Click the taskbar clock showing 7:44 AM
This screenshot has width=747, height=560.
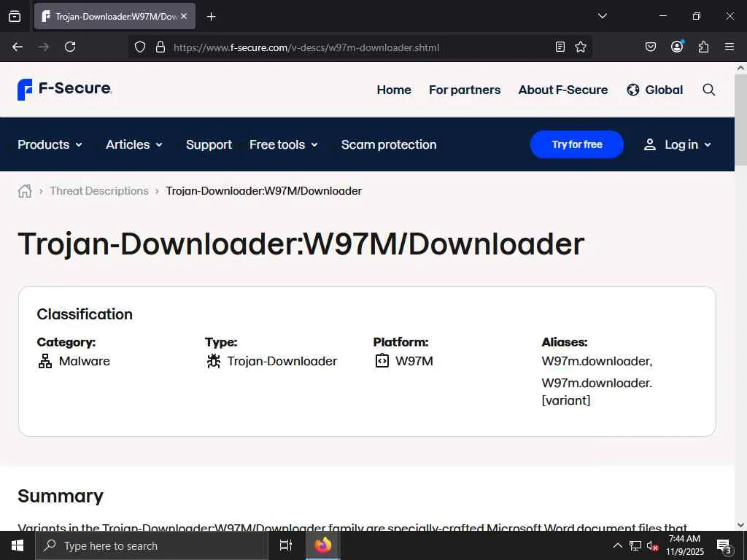coord(684,545)
